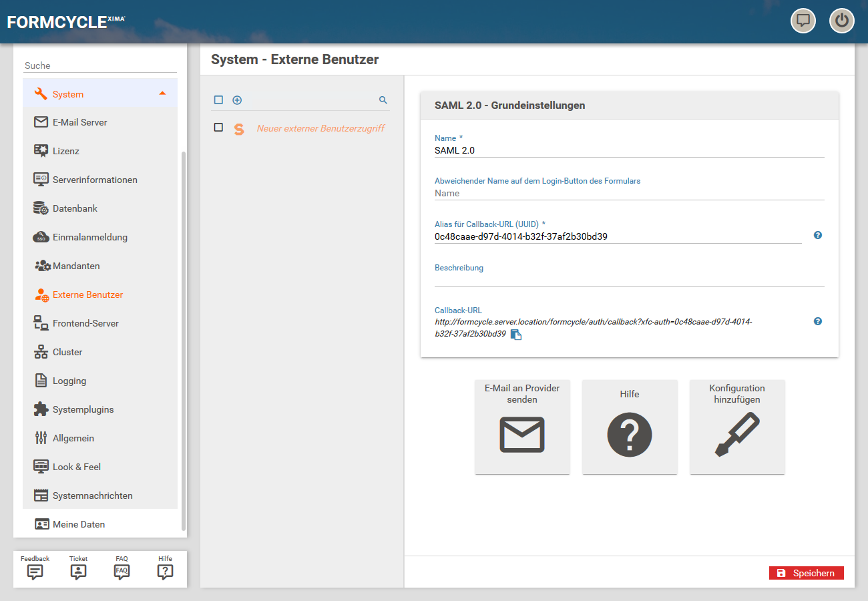This screenshot has height=601, width=868.
Task: Click help icon next to Alias UUID field
Action: click(x=818, y=235)
